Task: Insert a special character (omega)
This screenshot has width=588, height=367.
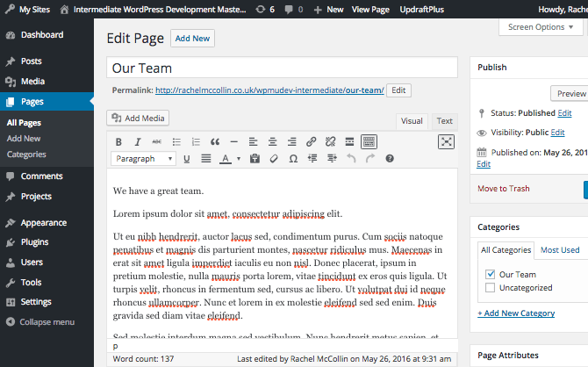Action: pyautogui.click(x=292, y=159)
